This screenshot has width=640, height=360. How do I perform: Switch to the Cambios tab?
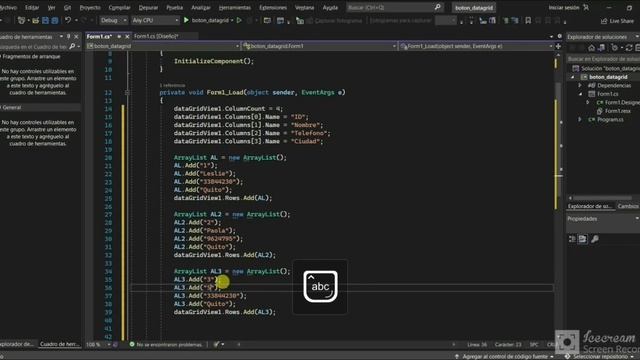[628, 206]
